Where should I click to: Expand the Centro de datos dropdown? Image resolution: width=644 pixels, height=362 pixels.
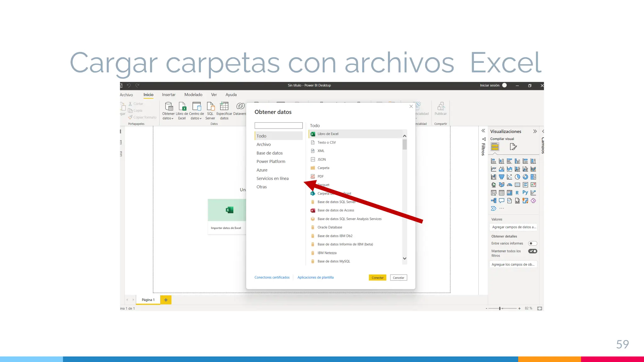click(x=201, y=118)
